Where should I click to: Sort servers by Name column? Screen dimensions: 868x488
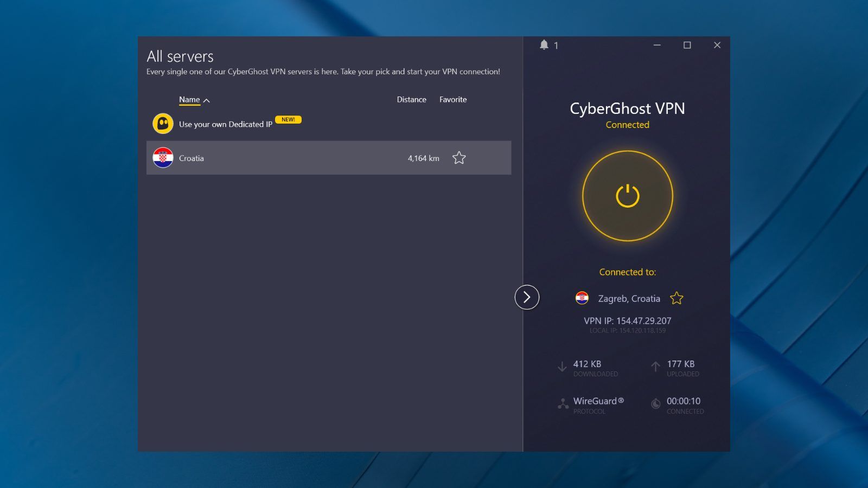point(194,100)
